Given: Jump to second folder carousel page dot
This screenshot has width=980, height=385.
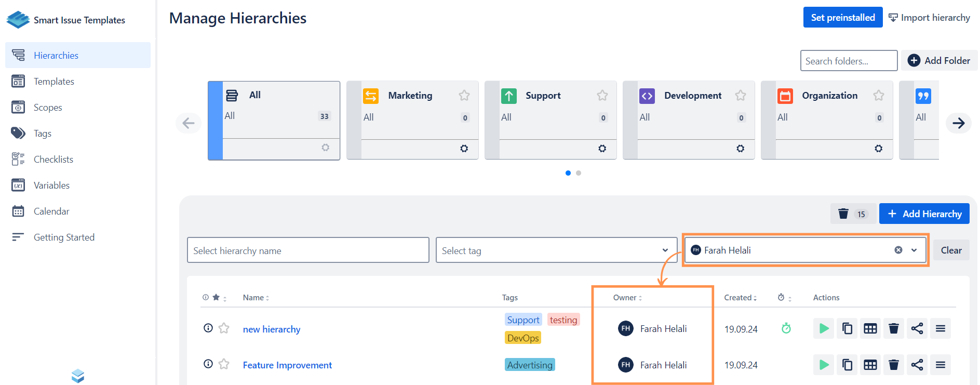Looking at the screenshot, I should (x=579, y=173).
